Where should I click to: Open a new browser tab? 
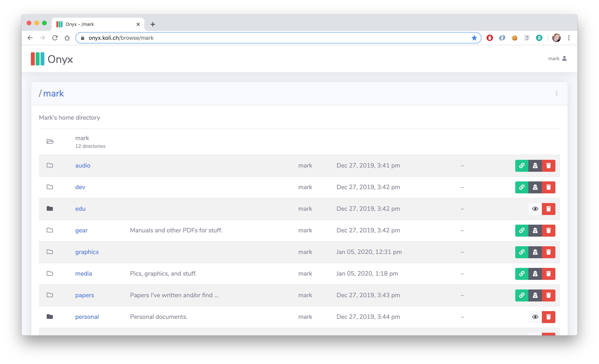[x=153, y=24]
